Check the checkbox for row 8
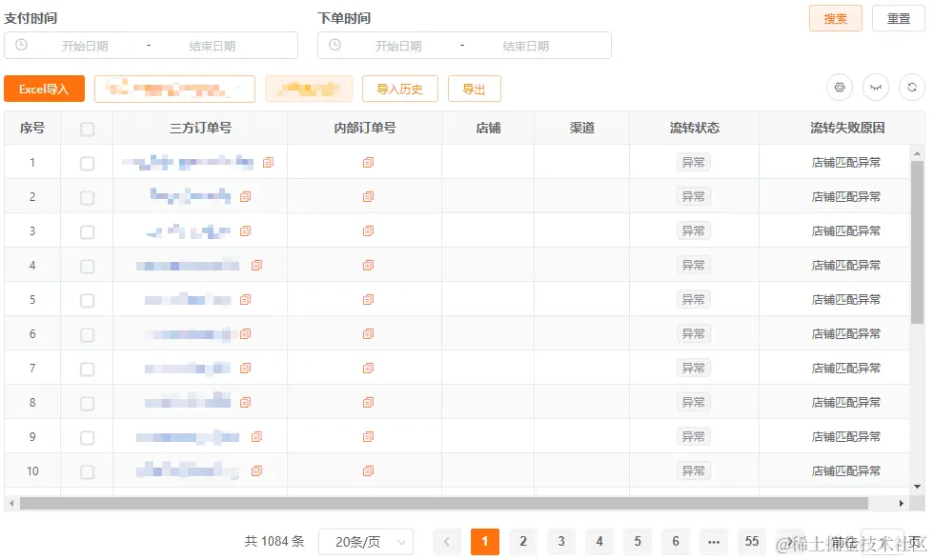The height and width of the screenshot is (560, 934). (x=87, y=404)
